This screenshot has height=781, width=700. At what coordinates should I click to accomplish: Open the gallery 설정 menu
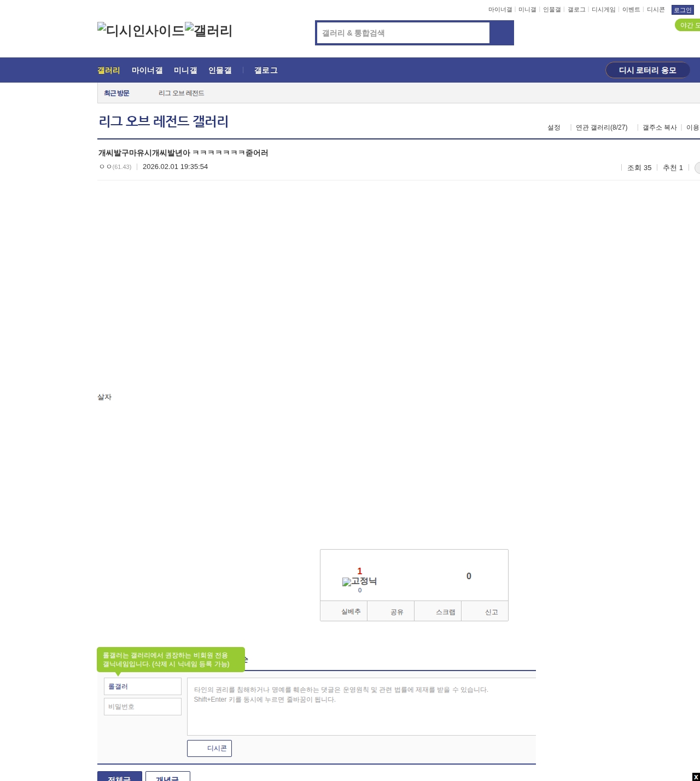pos(554,127)
